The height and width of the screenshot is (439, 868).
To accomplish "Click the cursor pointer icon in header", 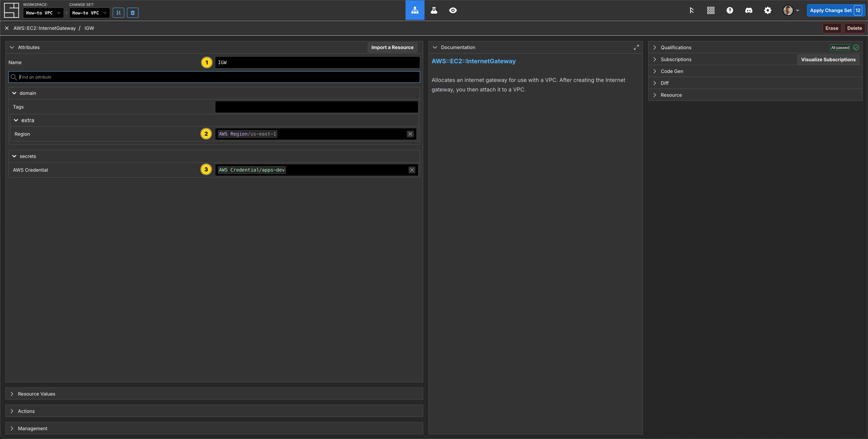I will coord(691,10).
